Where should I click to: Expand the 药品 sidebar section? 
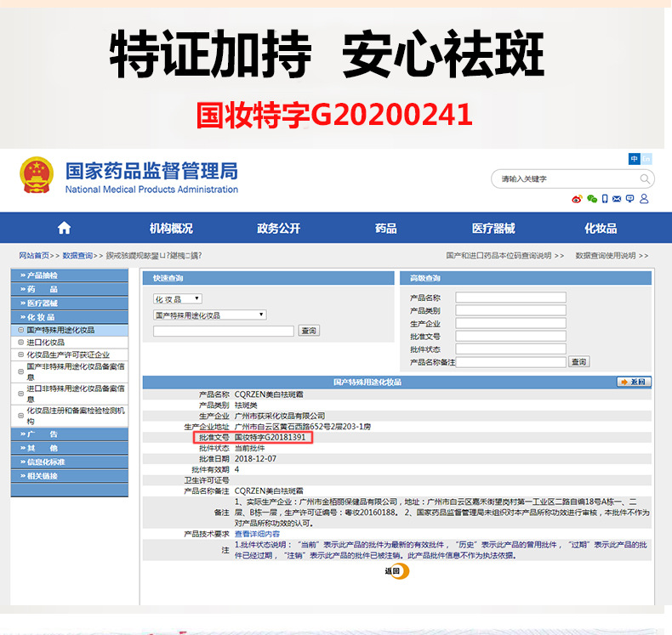(70, 290)
